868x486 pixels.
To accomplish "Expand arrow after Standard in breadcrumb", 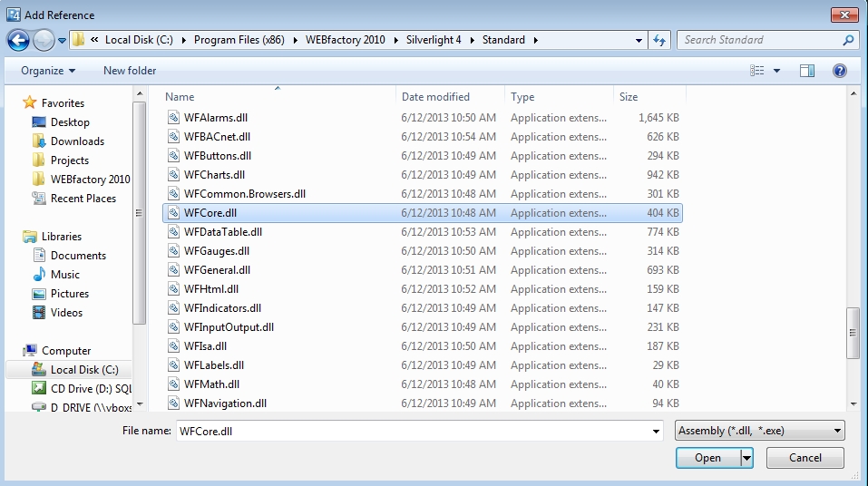I will 535,40.
